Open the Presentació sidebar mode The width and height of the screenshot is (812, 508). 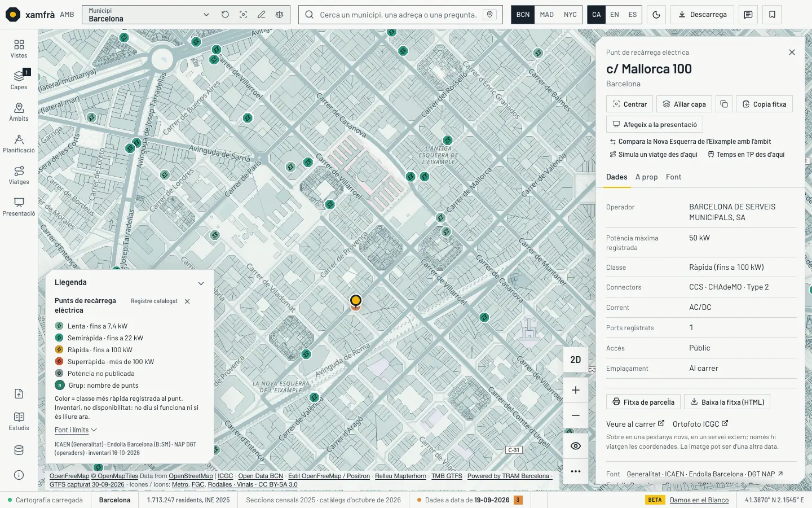pyautogui.click(x=19, y=207)
